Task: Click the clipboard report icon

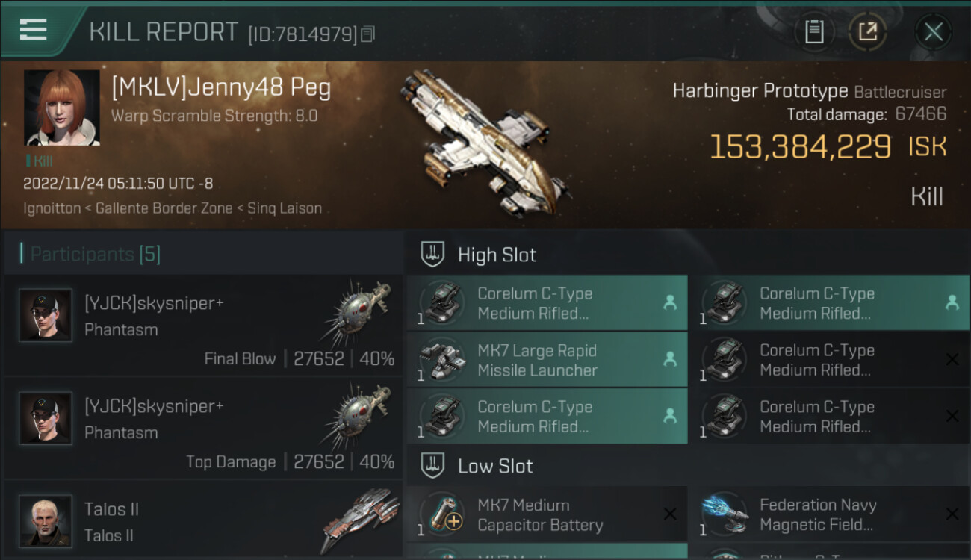Action: click(814, 32)
